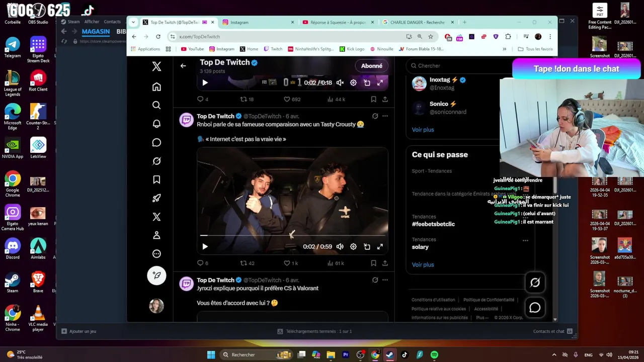This screenshot has height=362, width=644.
Task: Open the Profile person icon in X sidebar
Action: 156,235
